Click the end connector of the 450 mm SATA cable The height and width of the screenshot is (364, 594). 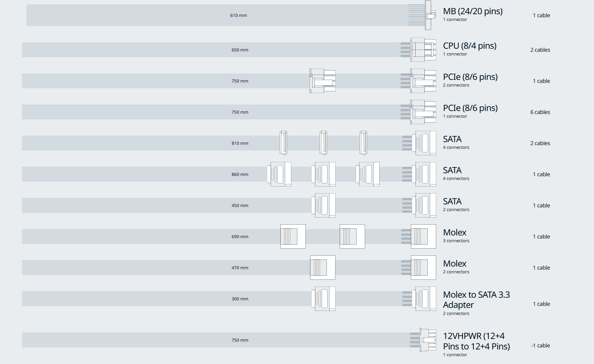(x=424, y=205)
